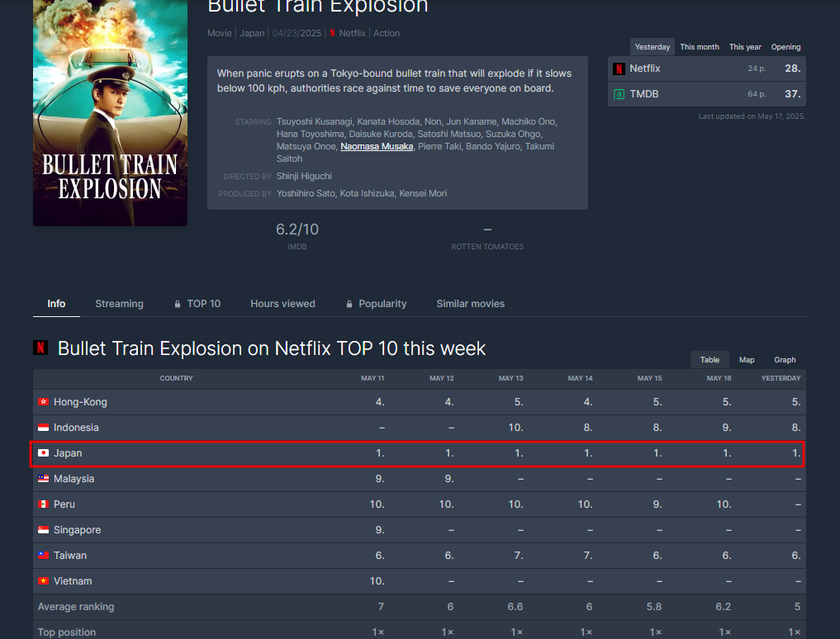Switch TOP 10 view to Graph
This screenshot has width=840, height=639.
[785, 360]
